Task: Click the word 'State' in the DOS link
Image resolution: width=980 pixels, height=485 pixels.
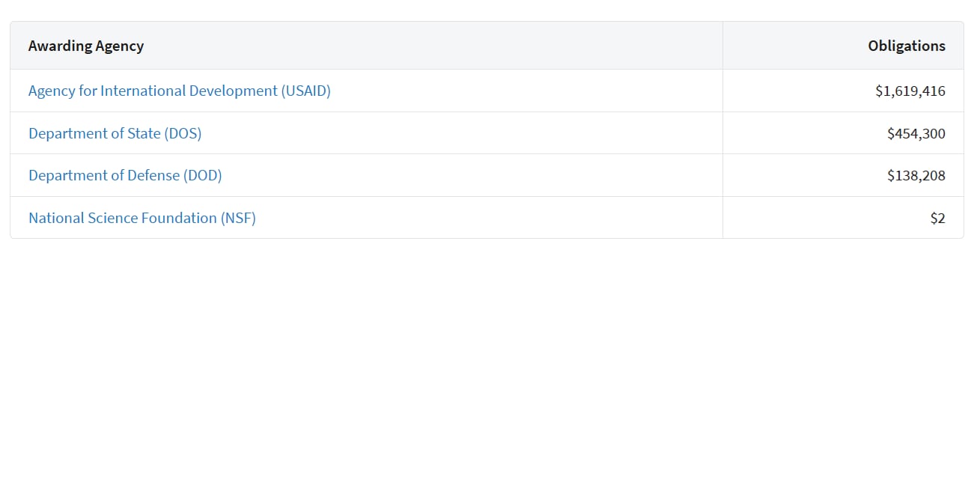Action: (x=144, y=133)
